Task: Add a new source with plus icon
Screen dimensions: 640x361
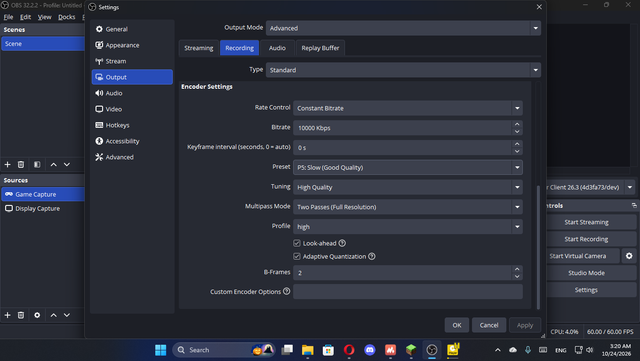Action: 7,315
